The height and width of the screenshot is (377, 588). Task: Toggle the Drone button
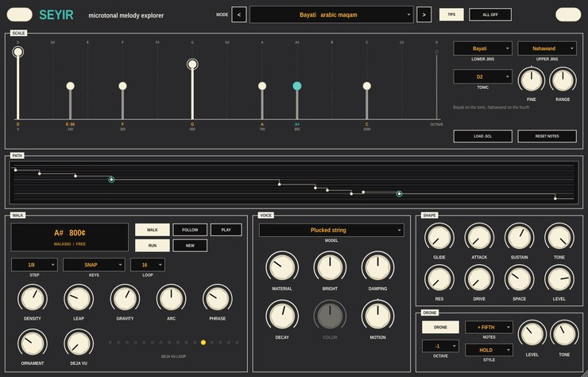[x=440, y=327]
